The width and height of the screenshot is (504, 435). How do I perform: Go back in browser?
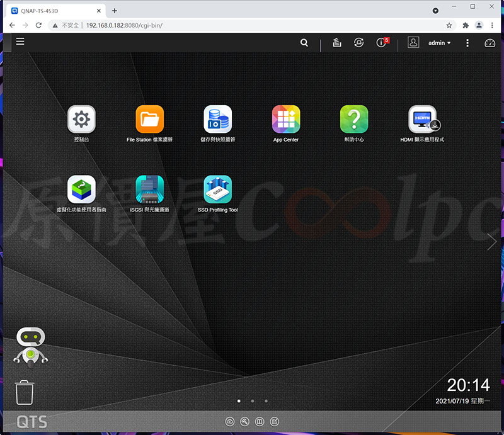pyautogui.click(x=12, y=25)
